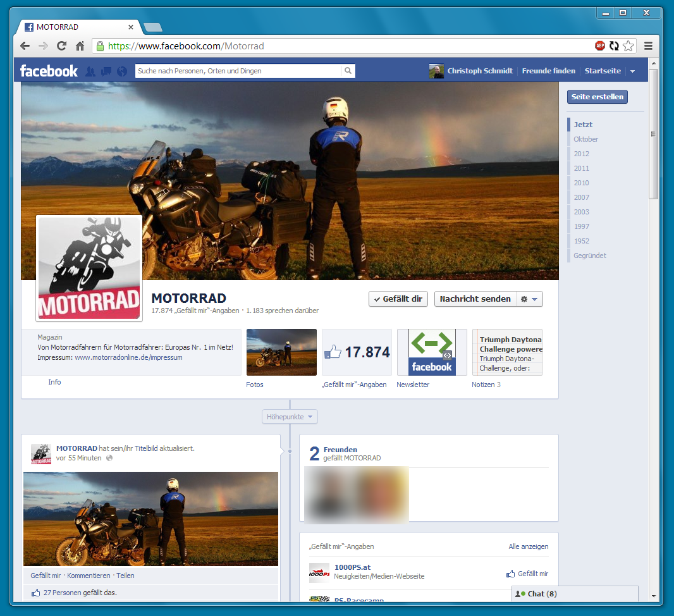Open friend requests icon in header
Screen dimensions: 674x616
(90, 71)
